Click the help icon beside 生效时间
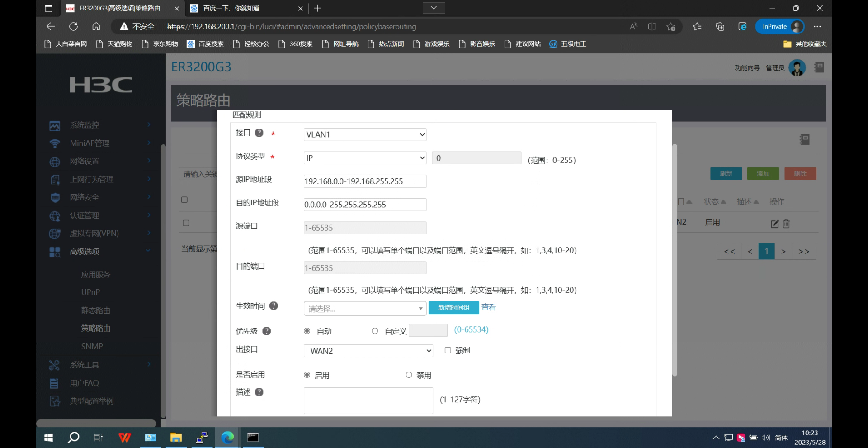This screenshot has height=448, width=868. pyautogui.click(x=274, y=306)
